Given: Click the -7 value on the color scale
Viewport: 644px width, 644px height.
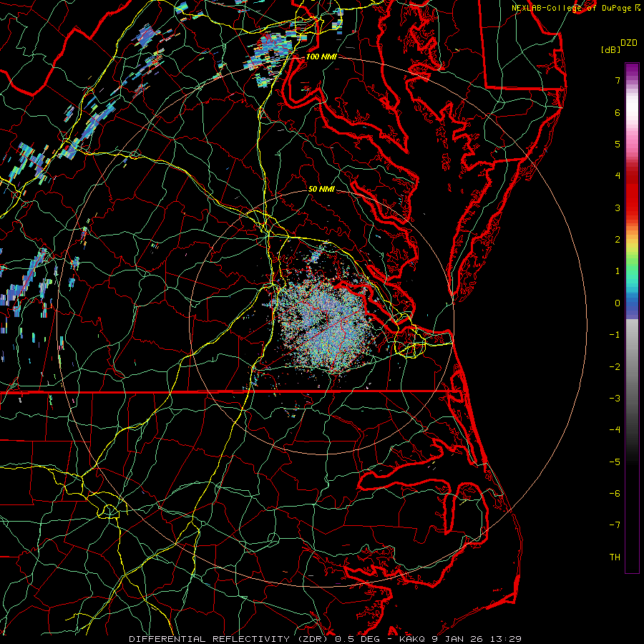Looking at the screenshot, I should 615,525.
